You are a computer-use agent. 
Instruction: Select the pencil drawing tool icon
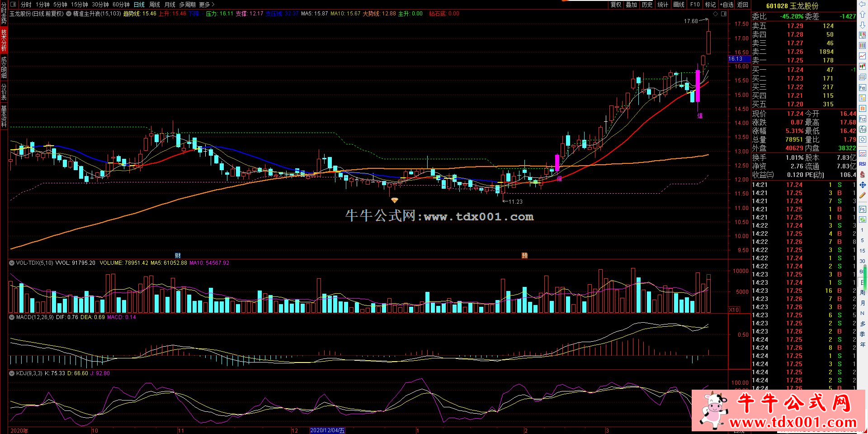863,196
